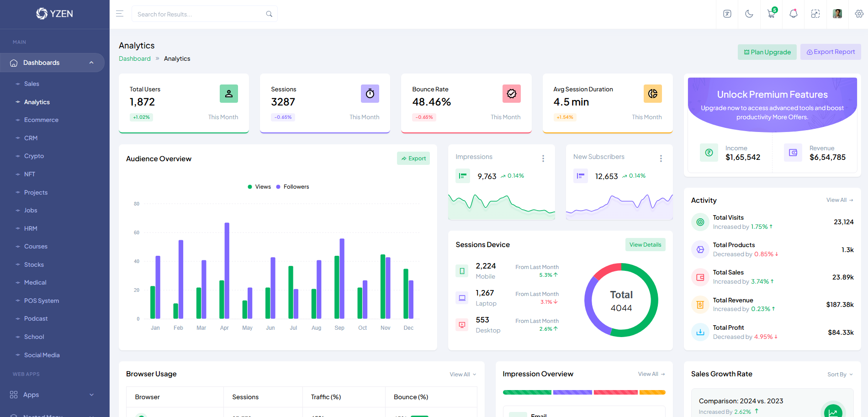The height and width of the screenshot is (417, 868).
Task: Click the search magnifier icon
Action: (x=269, y=14)
